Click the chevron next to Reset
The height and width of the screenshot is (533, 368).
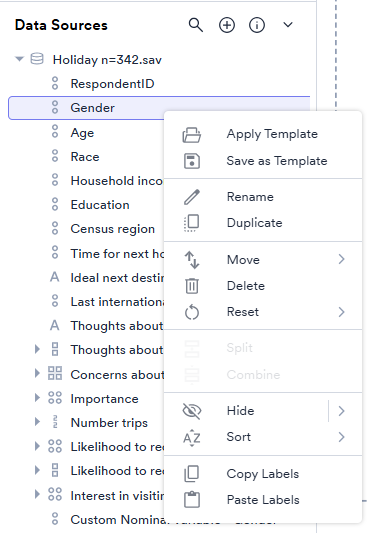(x=341, y=312)
